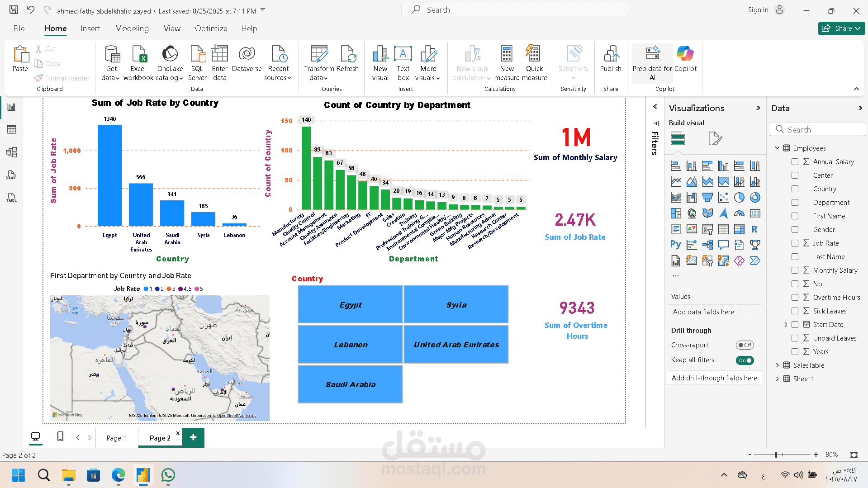Open the OneLake catalog

170,63
